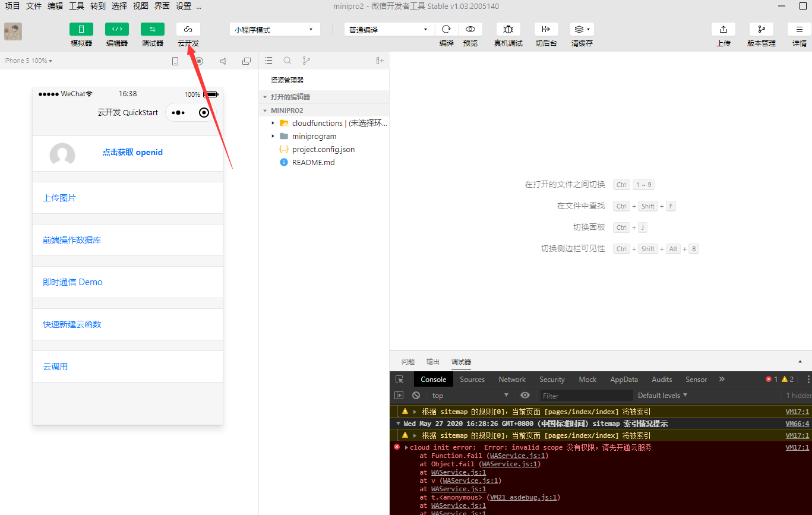The height and width of the screenshot is (515, 812).
Task: Open the 编辑 menu
Action: coord(55,6)
